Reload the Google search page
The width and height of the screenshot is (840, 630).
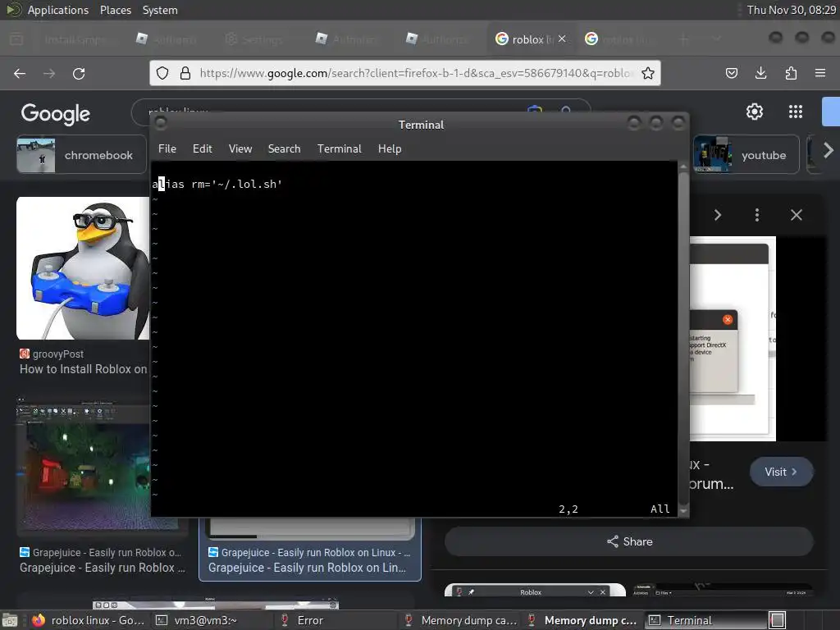pyautogui.click(x=79, y=73)
